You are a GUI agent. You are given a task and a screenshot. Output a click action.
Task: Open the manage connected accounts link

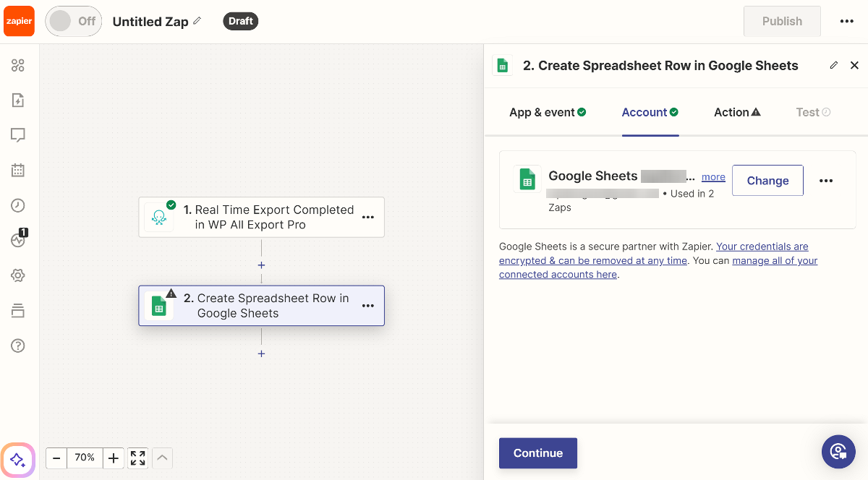click(775, 260)
